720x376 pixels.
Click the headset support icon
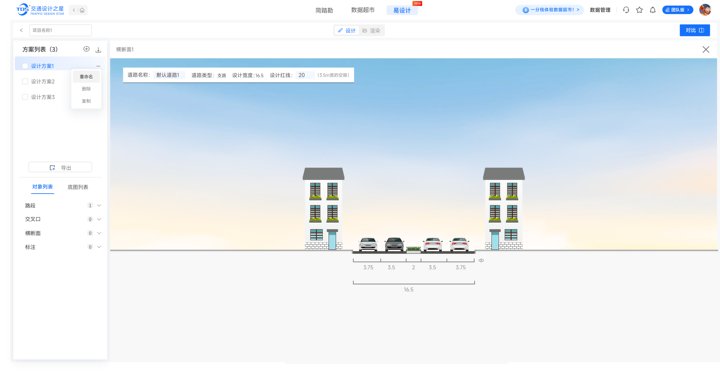(626, 10)
